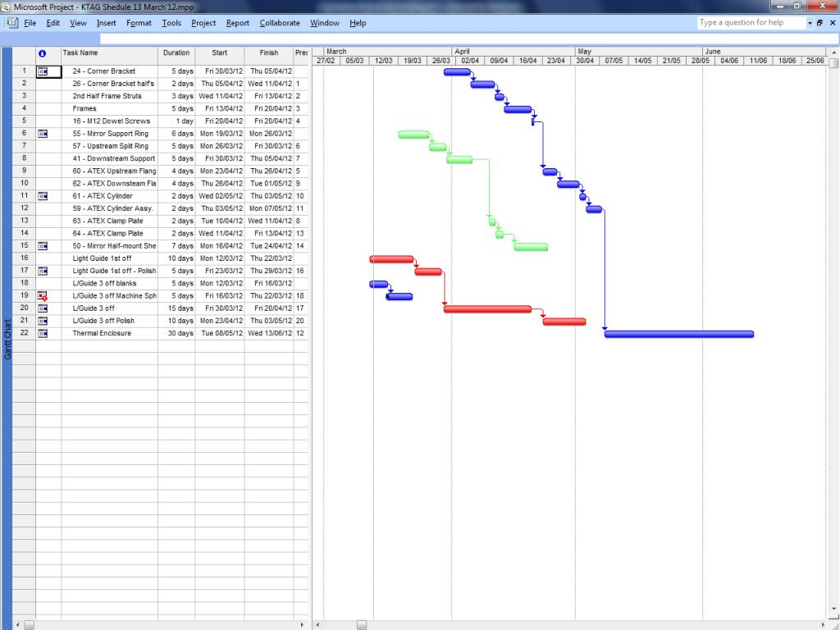Click the Gantt chart scroll right arrow

pos(824,625)
